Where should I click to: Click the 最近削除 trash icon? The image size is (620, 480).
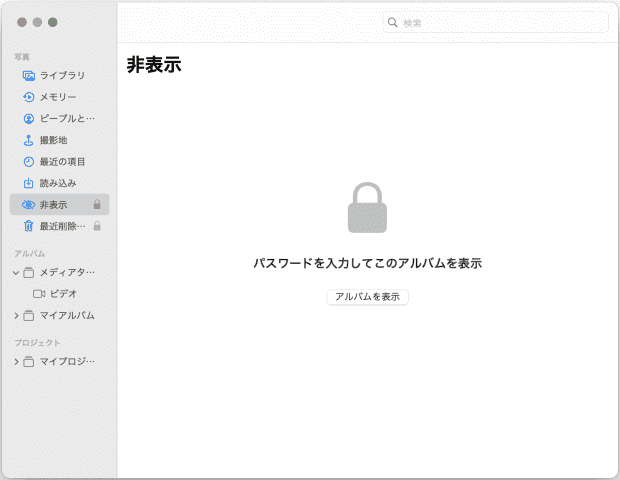coord(28,226)
